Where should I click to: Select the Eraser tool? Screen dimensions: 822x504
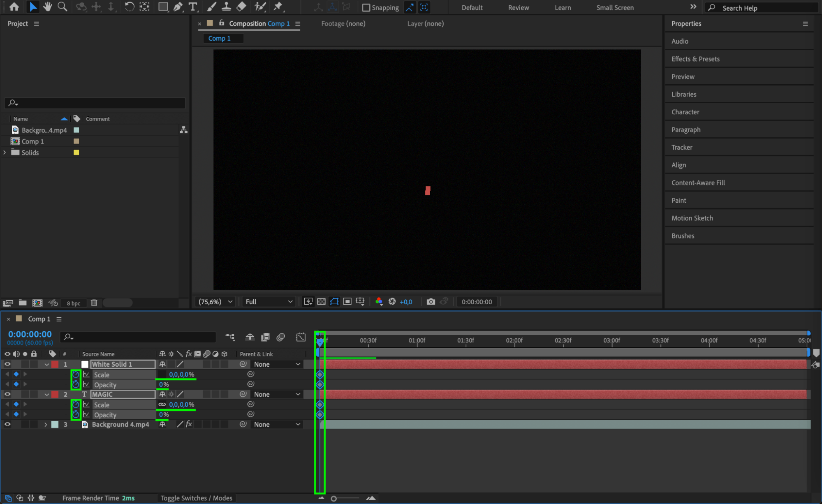coord(241,7)
